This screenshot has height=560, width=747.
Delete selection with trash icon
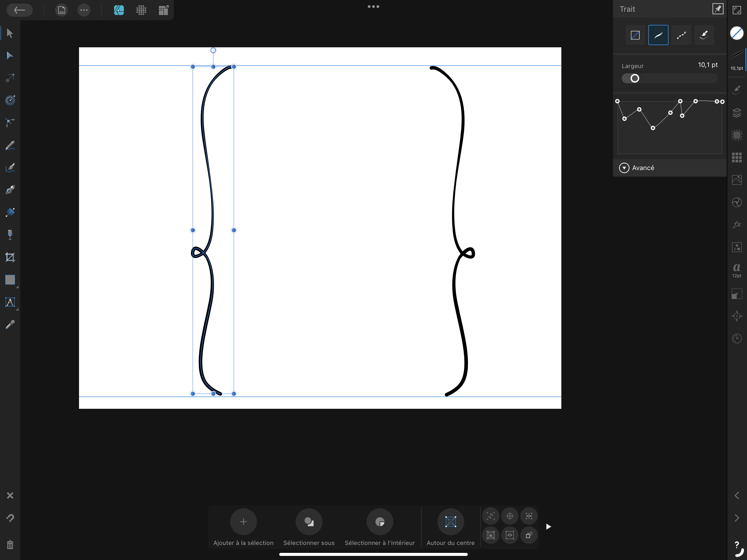tap(10, 544)
